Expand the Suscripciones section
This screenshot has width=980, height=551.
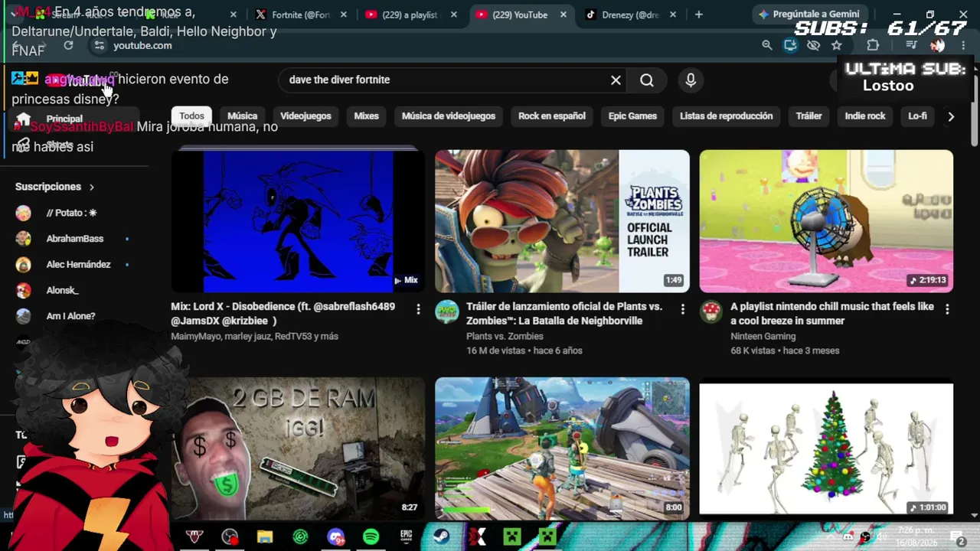(55, 187)
